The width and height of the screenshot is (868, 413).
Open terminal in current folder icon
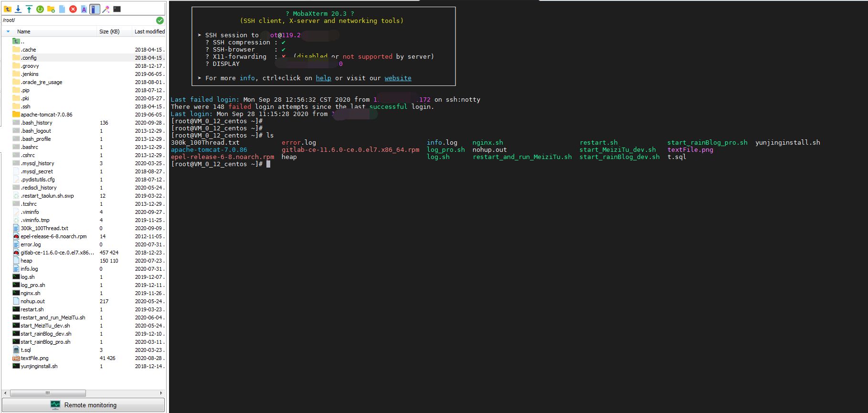tap(117, 9)
